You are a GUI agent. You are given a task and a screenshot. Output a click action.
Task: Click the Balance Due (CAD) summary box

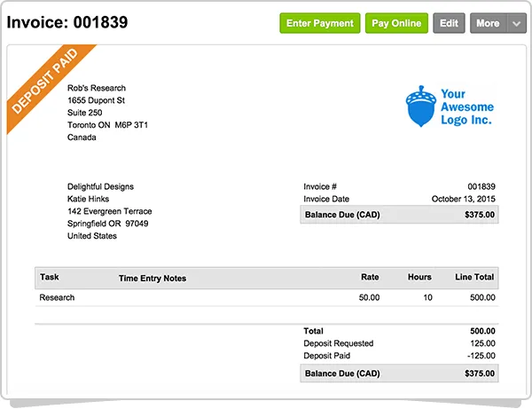(x=399, y=374)
